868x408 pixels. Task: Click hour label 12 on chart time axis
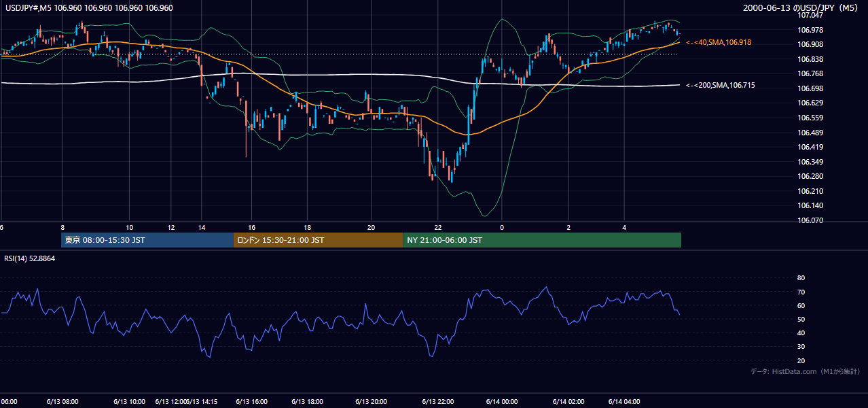[171, 227]
